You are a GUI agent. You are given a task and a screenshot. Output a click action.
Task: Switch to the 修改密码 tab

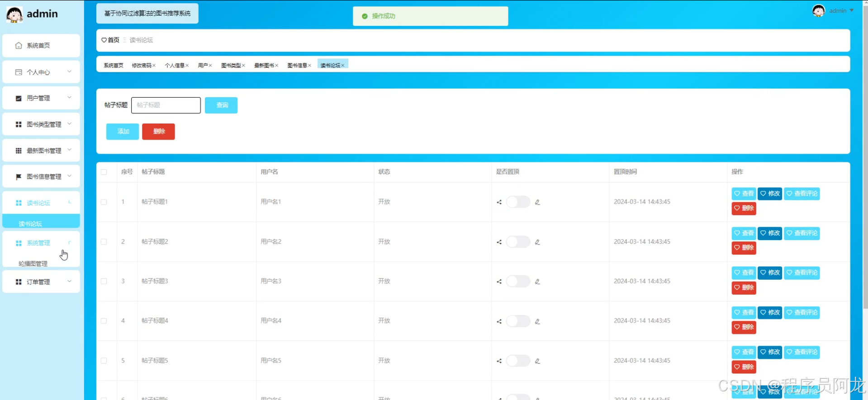pos(142,66)
